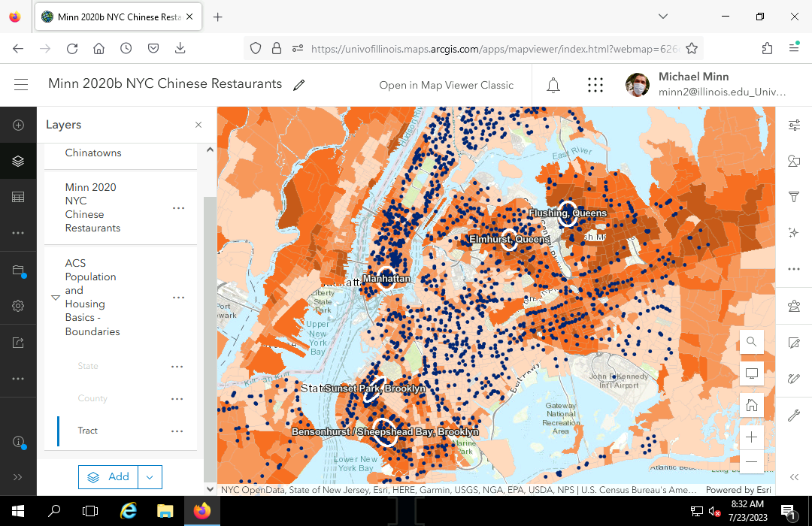This screenshot has height=526, width=812.
Task: Open the dropdown arrow beside Add
Action: click(x=150, y=477)
